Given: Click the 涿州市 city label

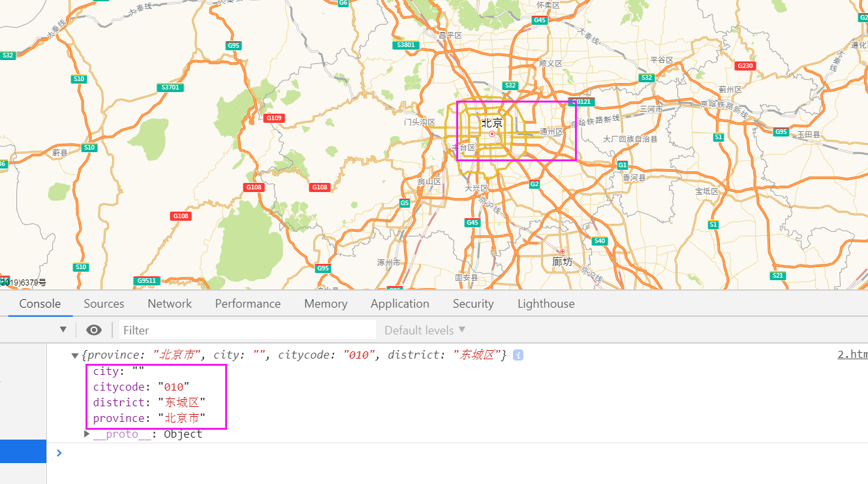Looking at the screenshot, I should pyautogui.click(x=389, y=263).
